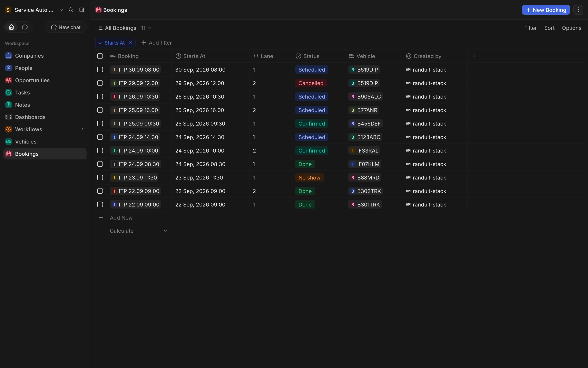Click Add filter
The height and width of the screenshot is (368, 588).
156,43
